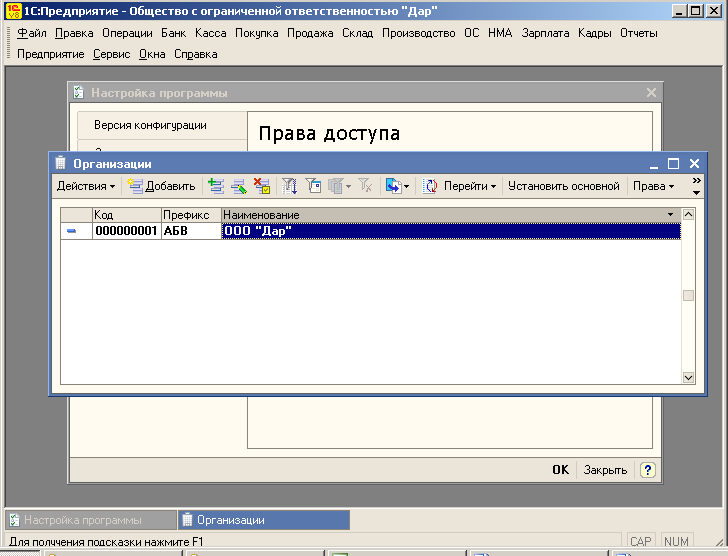Click the Префикс column header
Image resolution: width=728 pixels, height=556 pixels.
click(x=191, y=215)
